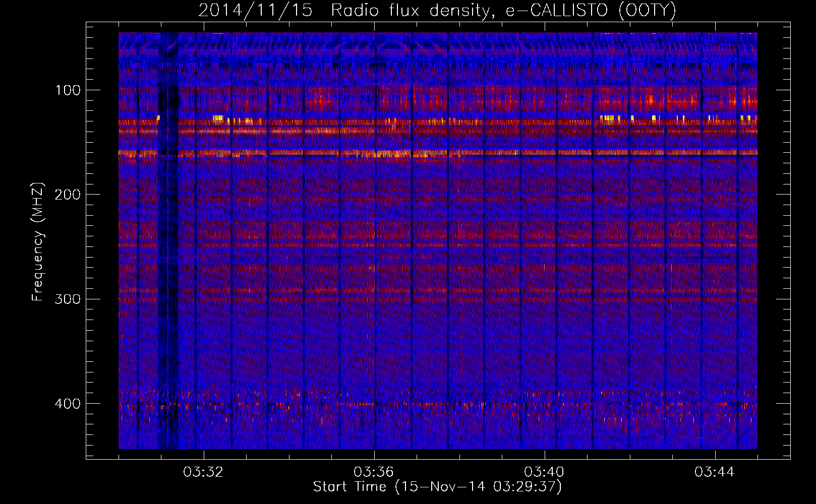Click the 'Frequency (MHZ)' axis label
Image resolution: width=816 pixels, height=504 pixels.
38,241
